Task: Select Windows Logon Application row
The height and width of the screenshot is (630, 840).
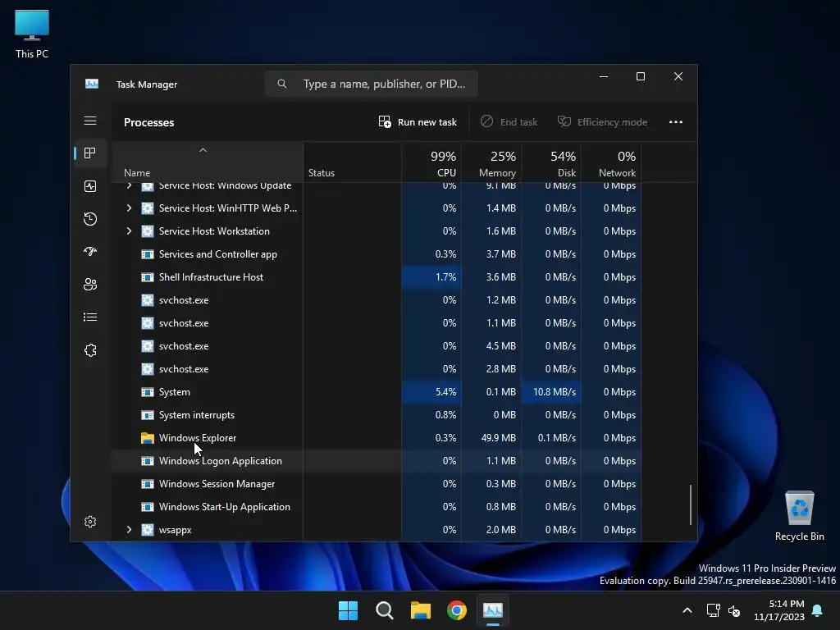Action: pos(377,461)
